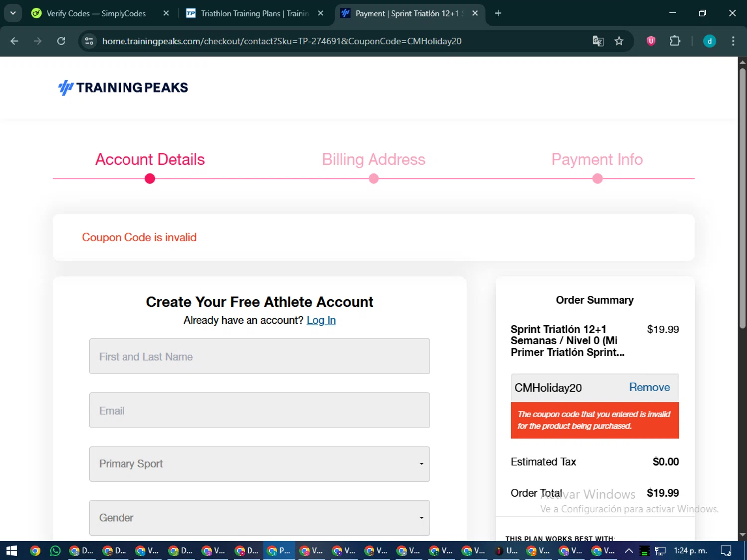747x560 pixels.
Task: Click the CMHoliday20 coupon code text
Action: tap(548, 388)
